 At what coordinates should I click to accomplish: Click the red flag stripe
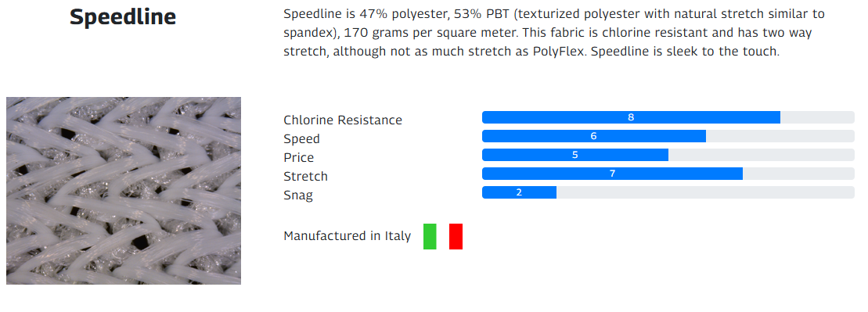point(456,236)
